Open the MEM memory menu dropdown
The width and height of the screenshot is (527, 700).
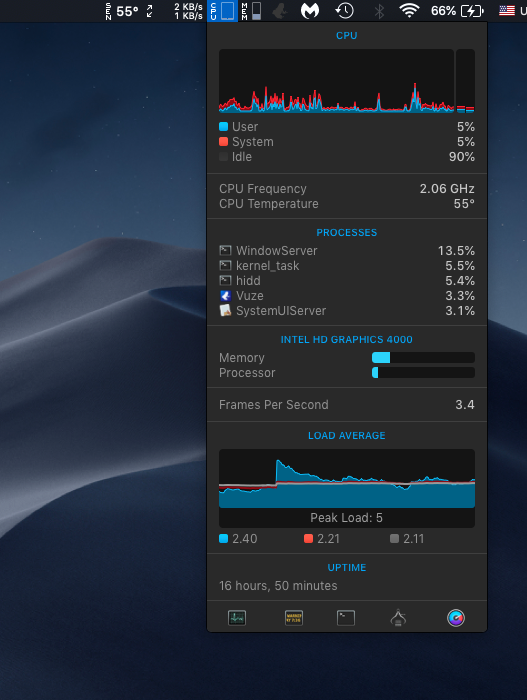tap(251, 11)
